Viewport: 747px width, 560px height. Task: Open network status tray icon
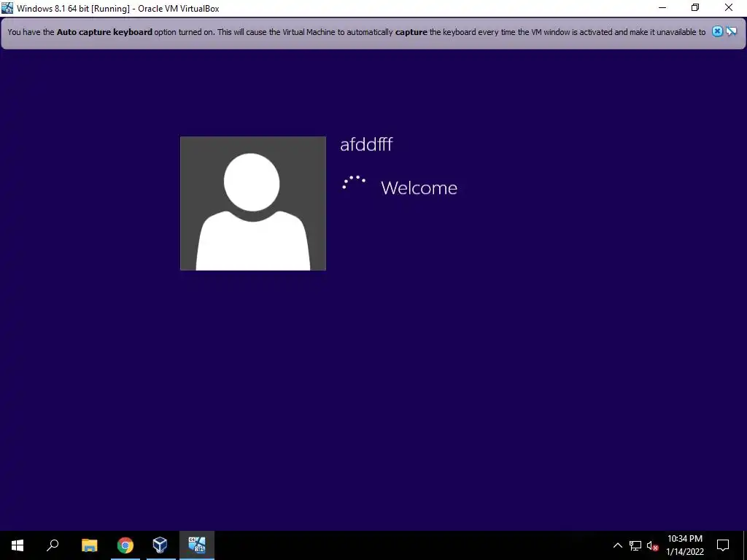[x=635, y=545]
